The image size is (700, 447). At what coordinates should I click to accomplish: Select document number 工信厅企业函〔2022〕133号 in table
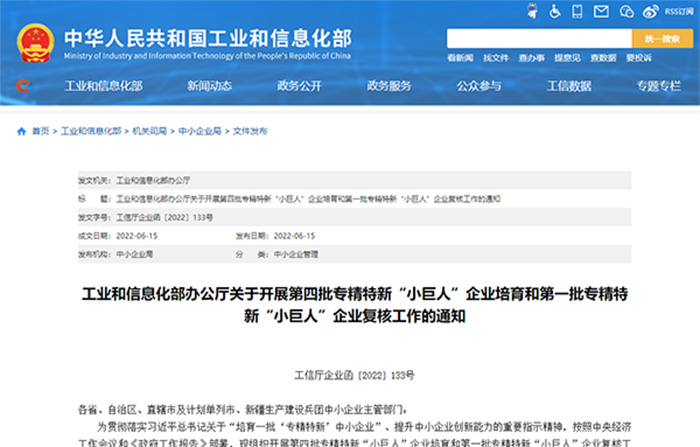[164, 217]
